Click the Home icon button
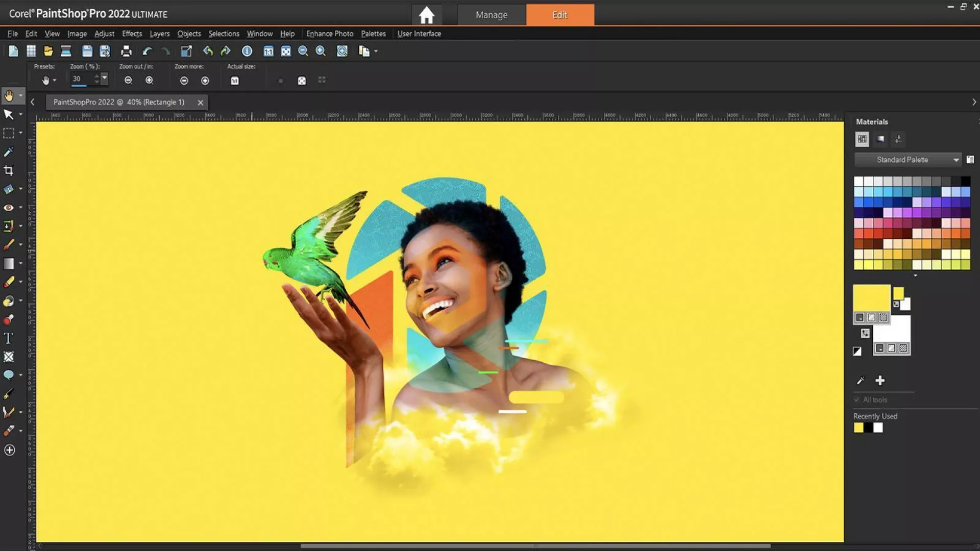 point(426,15)
